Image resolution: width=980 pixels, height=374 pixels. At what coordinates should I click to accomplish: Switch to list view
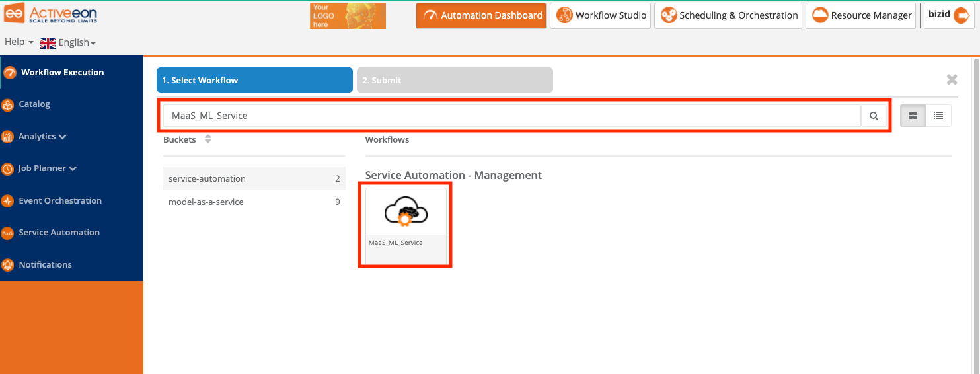(938, 116)
